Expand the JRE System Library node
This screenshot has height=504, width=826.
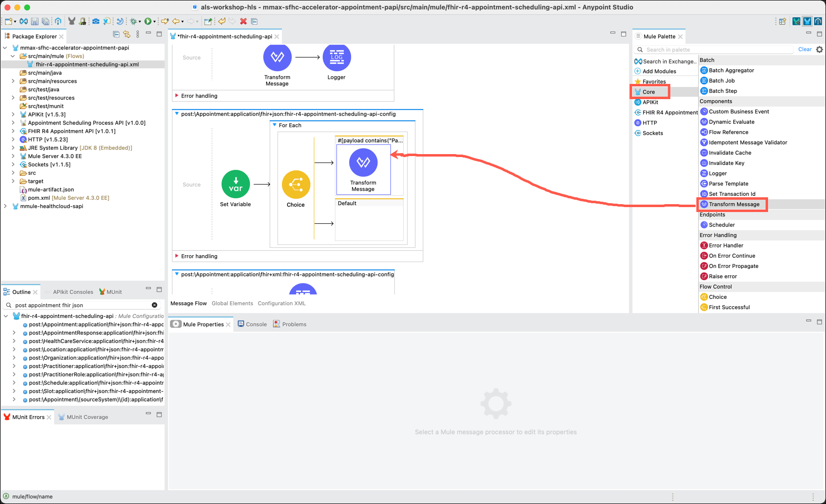13,148
